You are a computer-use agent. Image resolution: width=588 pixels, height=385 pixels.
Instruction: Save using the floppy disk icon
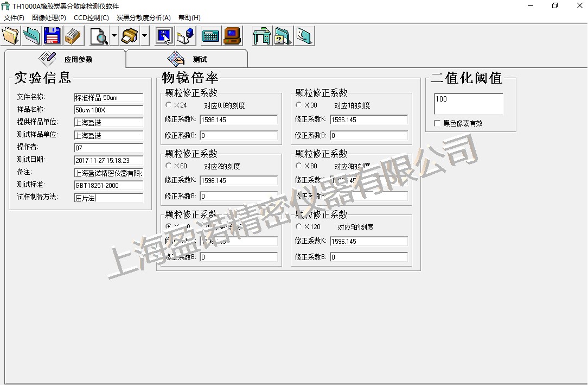coord(52,36)
